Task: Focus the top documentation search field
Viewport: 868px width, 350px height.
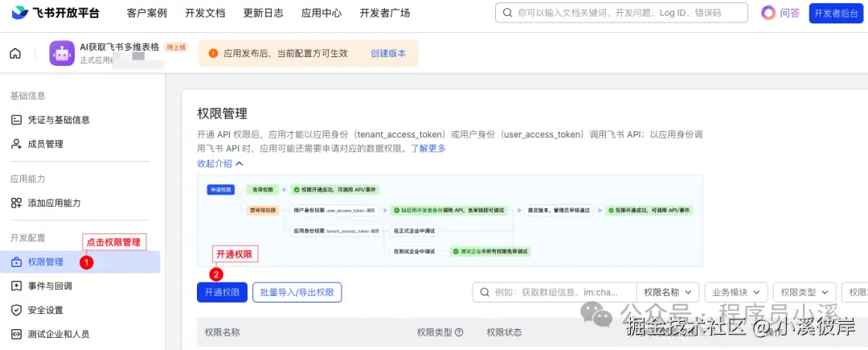Action: click(621, 13)
